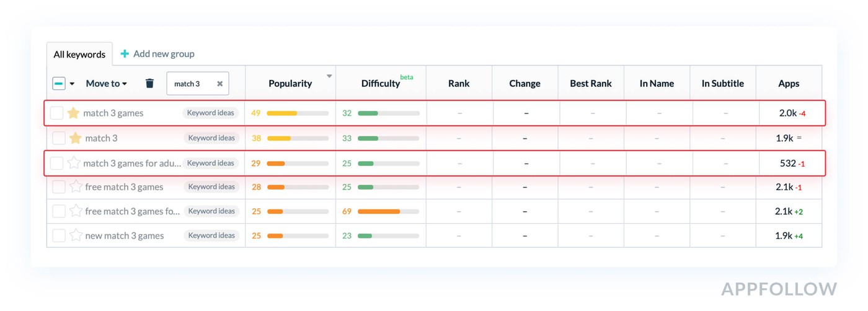Star the 'free match 3 games fo...' keyword

(x=76, y=211)
